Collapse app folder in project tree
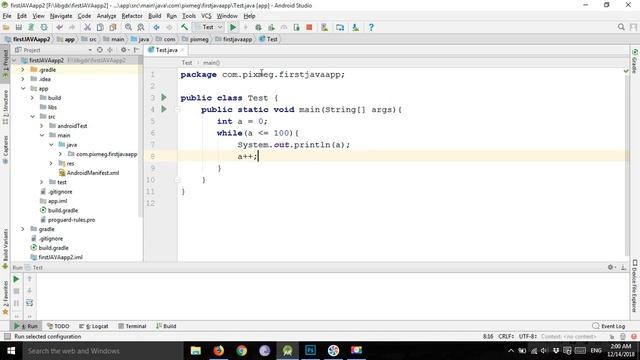Image resolution: width=640 pixels, height=360 pixels. (23, 89)
